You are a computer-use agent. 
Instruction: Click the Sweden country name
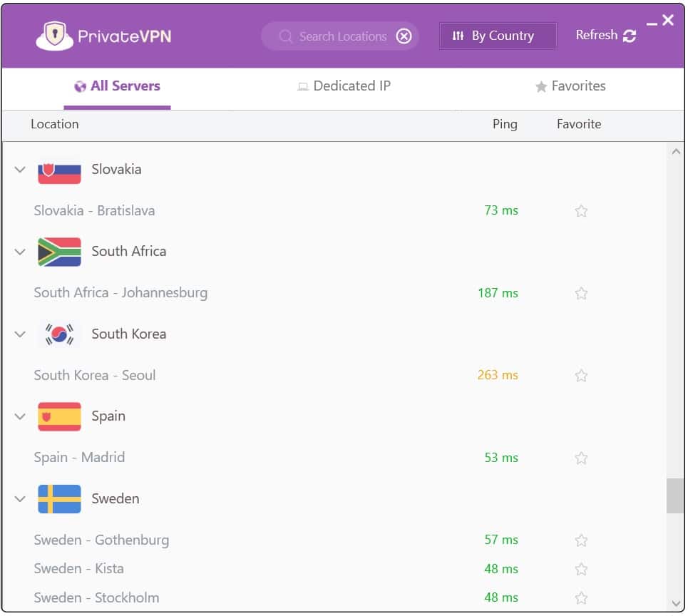click(x=115, y=499)
